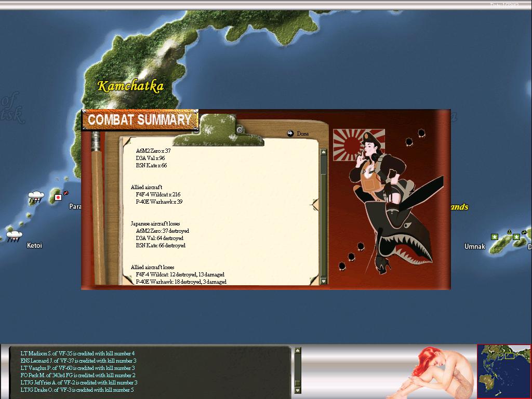
Task: Click the Done button in Combat Summary
Action: [302, 134]
